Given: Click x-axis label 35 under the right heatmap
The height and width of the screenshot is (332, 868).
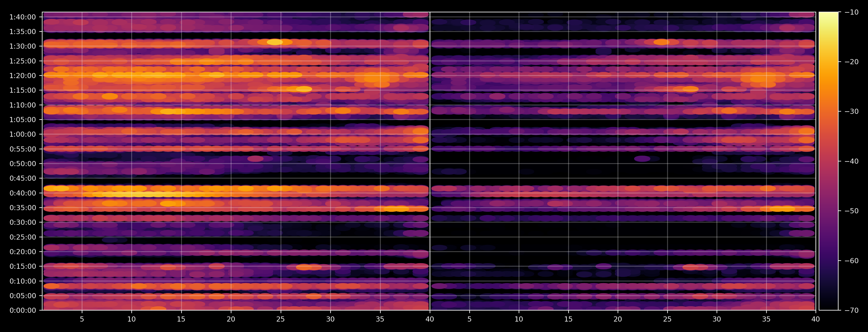Looking at the screenshot, I should 767,320.
